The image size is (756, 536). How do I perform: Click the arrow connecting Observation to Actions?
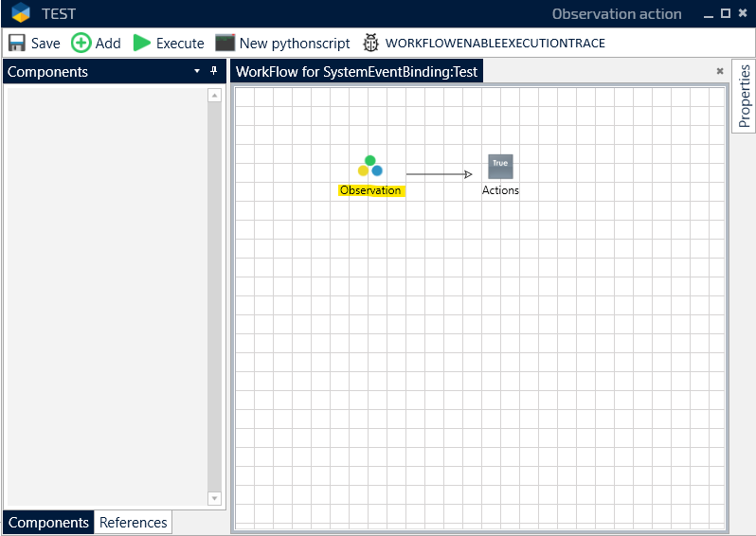coord(439,174)
